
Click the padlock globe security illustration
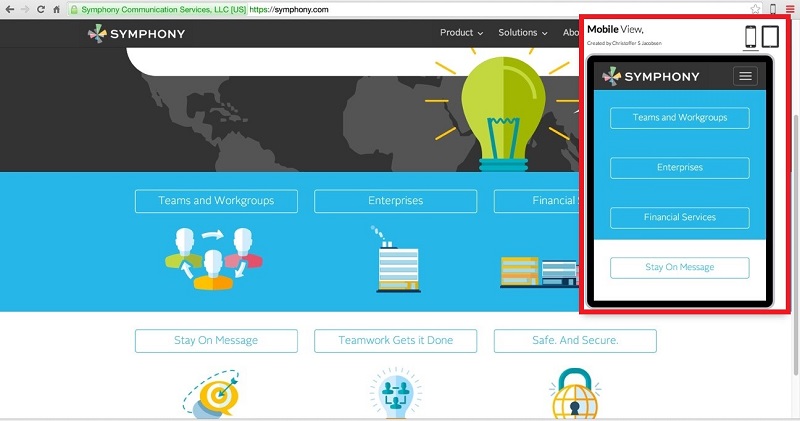tap(576, 394)
